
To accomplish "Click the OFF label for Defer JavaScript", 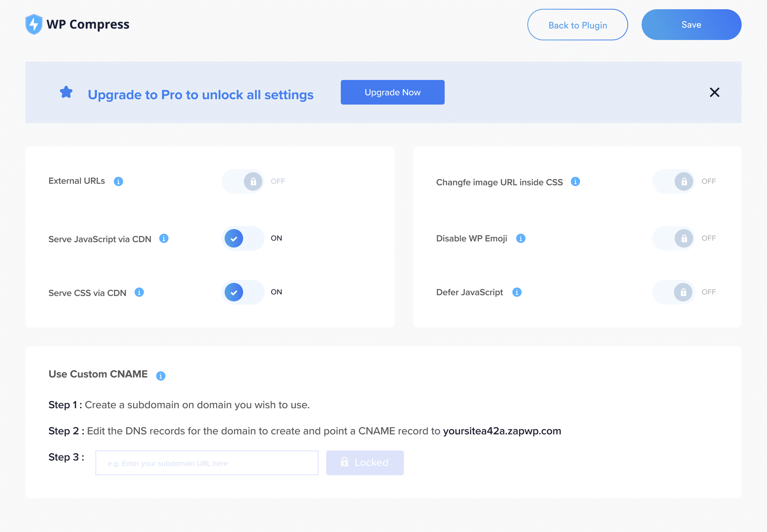I will pyautogui.click(x=709, y=292).
